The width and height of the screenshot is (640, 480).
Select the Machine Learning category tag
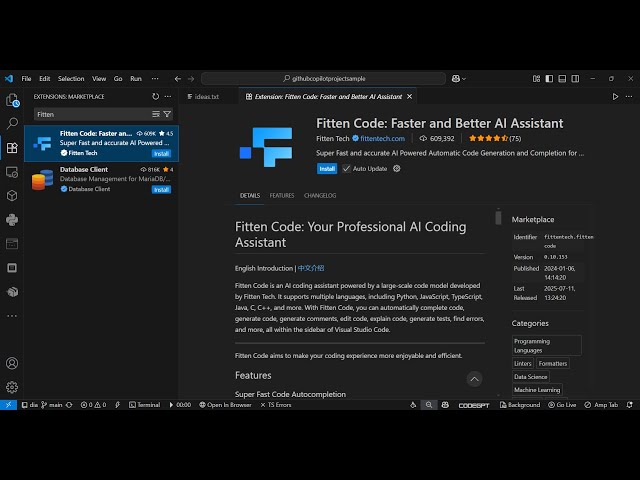(x=537, y=390)
